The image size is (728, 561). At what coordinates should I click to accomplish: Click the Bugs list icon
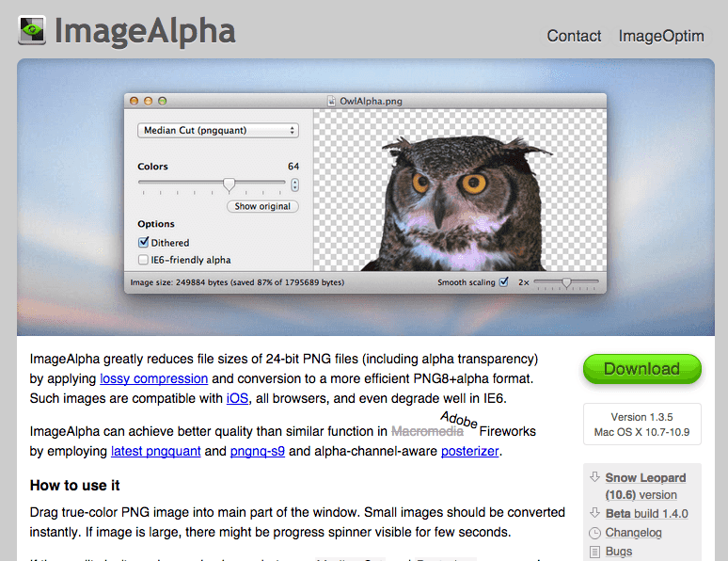click(x=594, y=552)
